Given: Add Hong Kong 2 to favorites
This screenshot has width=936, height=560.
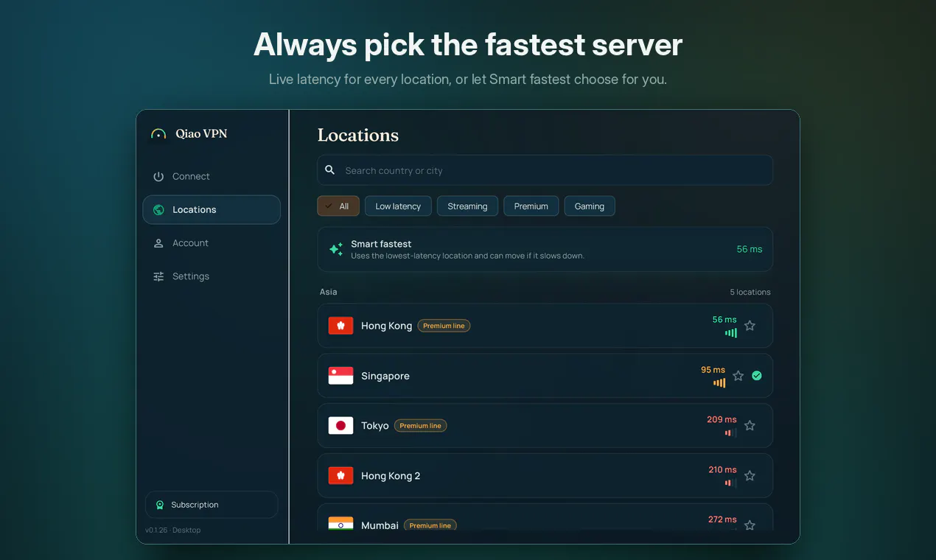Looking at the screenshot, I should pyautogui.click(x=750, y=476).
